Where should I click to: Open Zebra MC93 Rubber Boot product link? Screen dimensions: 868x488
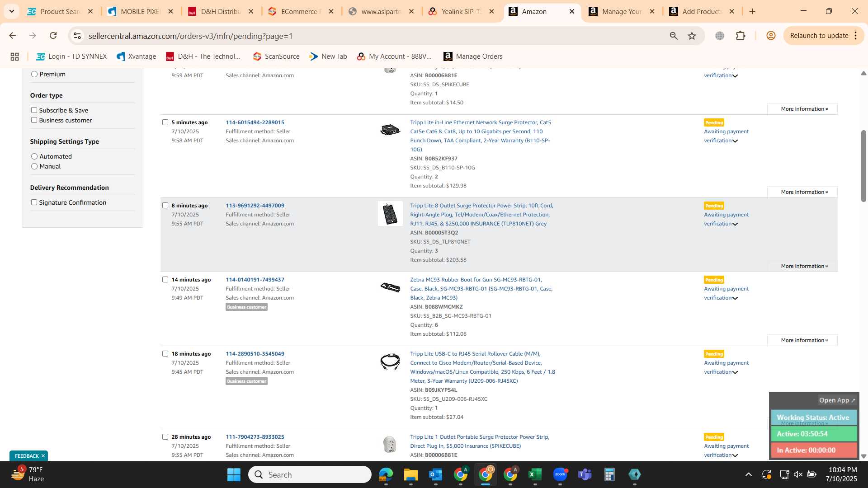(x=481, y=289)
